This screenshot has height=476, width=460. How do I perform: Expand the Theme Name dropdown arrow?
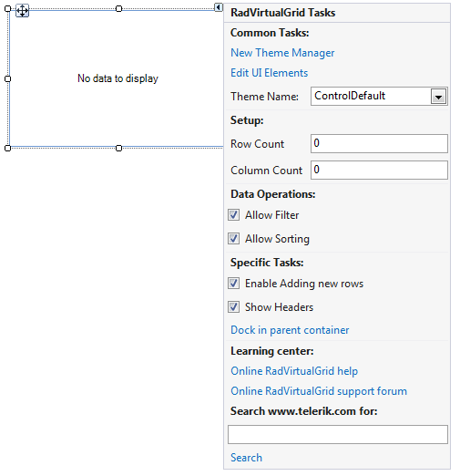[438, 97]
